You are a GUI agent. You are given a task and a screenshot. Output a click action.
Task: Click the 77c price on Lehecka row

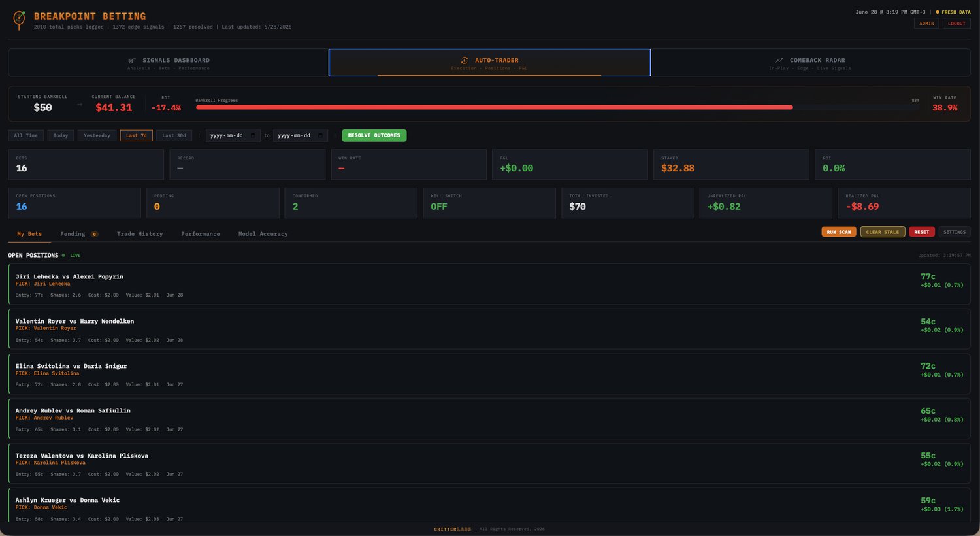(x=928, y=276)
